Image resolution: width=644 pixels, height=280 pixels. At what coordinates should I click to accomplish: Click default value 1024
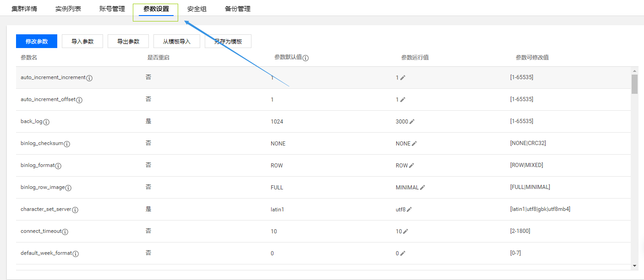coord(277,122)
